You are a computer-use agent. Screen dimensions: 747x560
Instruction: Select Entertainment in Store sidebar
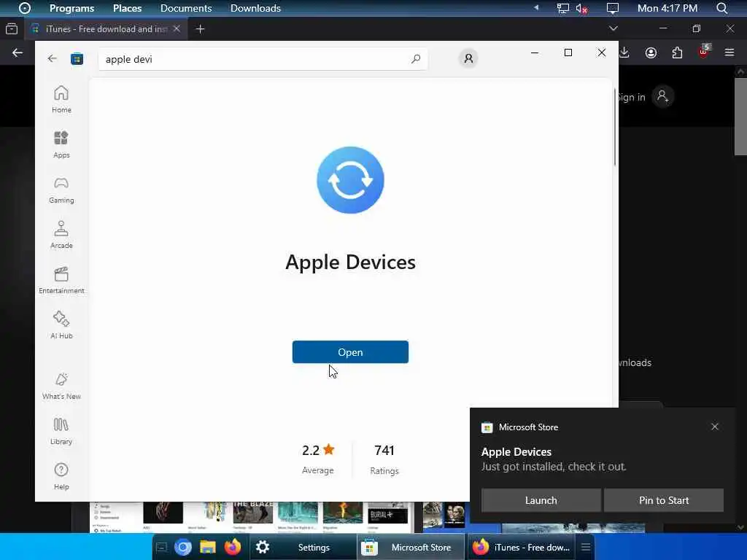click(x=61, y=280)
